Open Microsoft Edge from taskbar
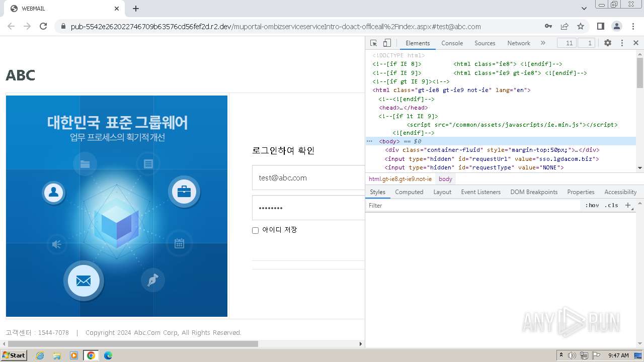Viewport: 644px width, 362px height. coord(108,355)
